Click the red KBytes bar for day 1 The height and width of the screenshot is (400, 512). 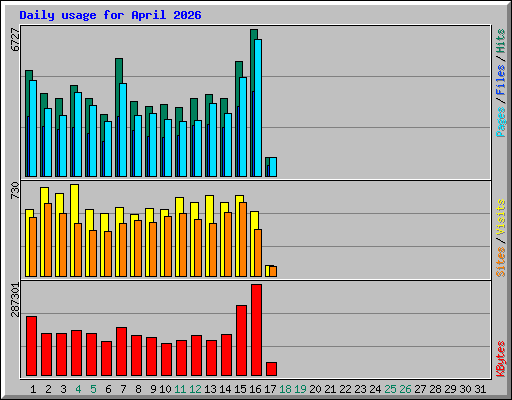click(x=31, y=346)
